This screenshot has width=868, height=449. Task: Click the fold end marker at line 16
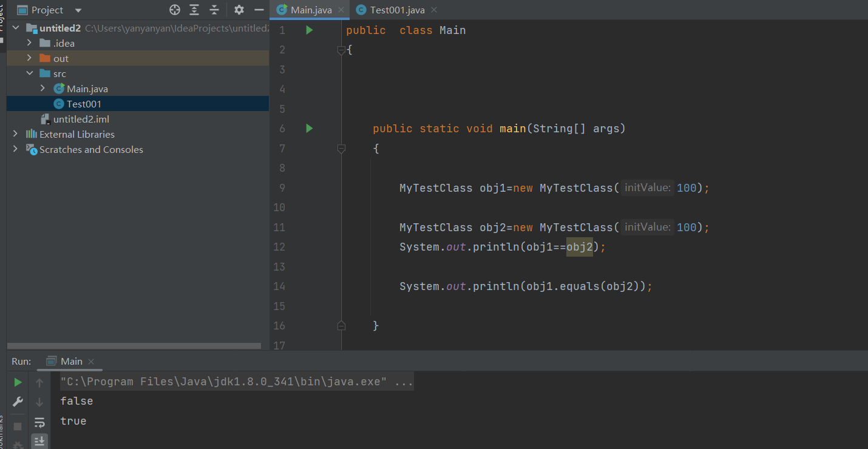(341, 325)
